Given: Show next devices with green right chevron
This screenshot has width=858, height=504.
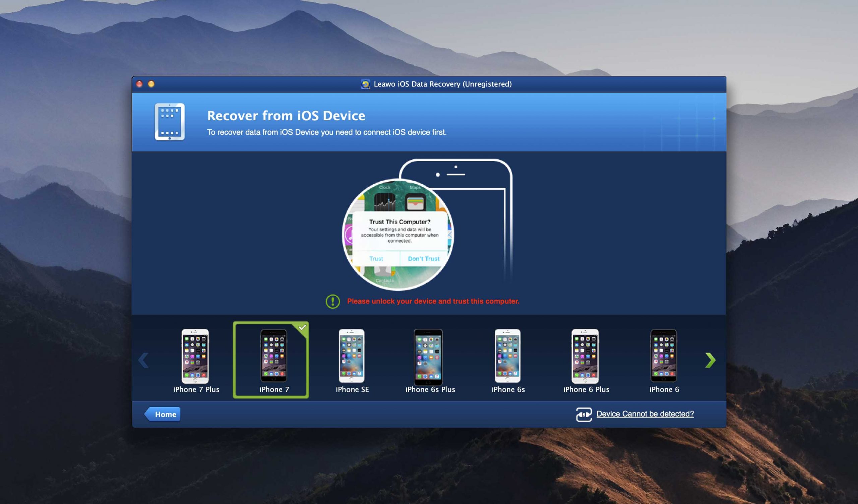Looking at the screenshot, I should [710, 360].
